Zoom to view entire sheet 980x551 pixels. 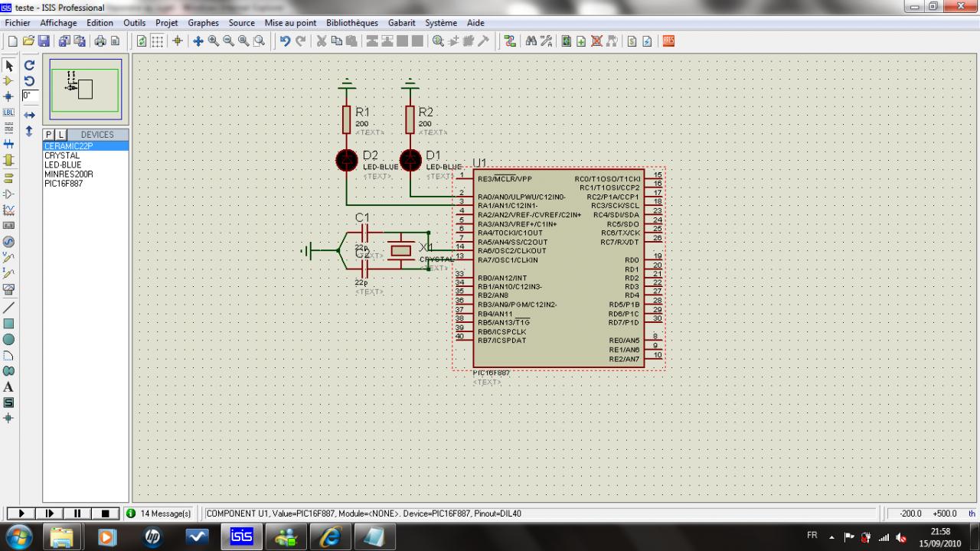click(x=244, y=41)
